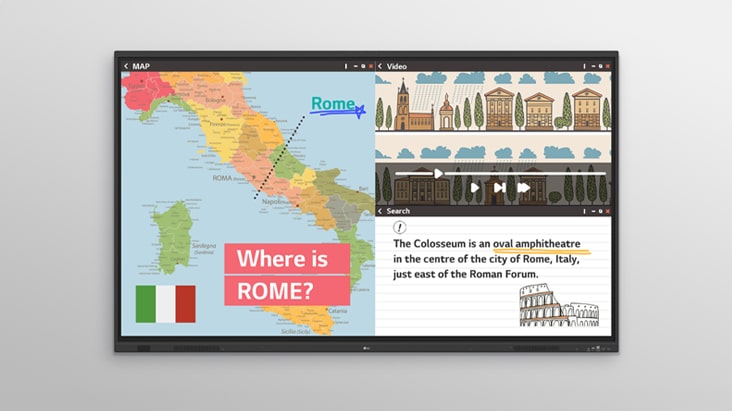Collapse the MAP panel with back chevron
732x411 pixels.
pyautogui.click(x=126, y=66)
